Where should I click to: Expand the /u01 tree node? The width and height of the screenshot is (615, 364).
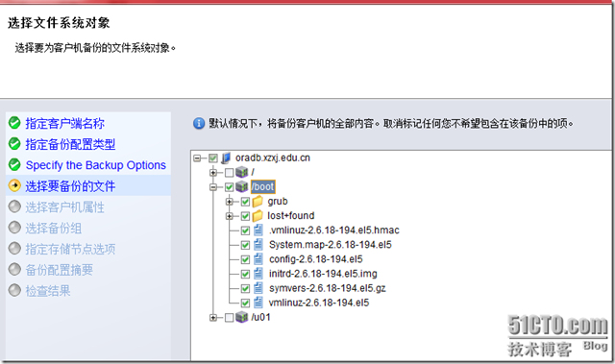[x=213, y=317]
